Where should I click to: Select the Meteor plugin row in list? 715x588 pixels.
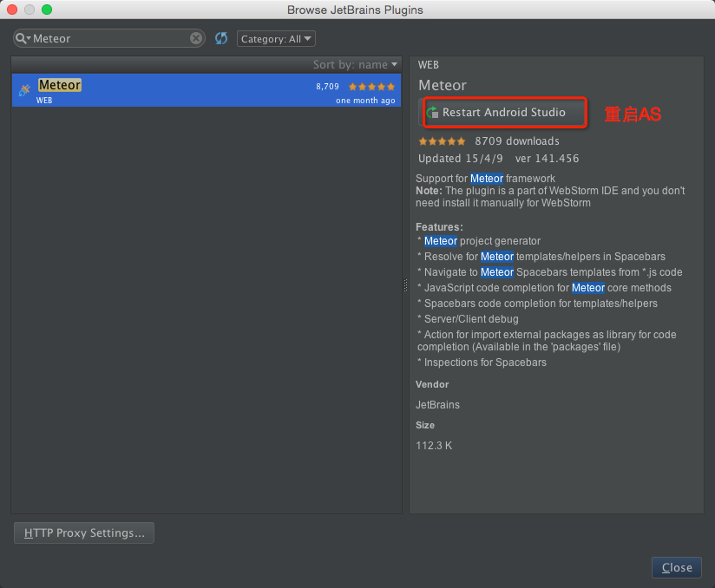(x=207, y=90)
